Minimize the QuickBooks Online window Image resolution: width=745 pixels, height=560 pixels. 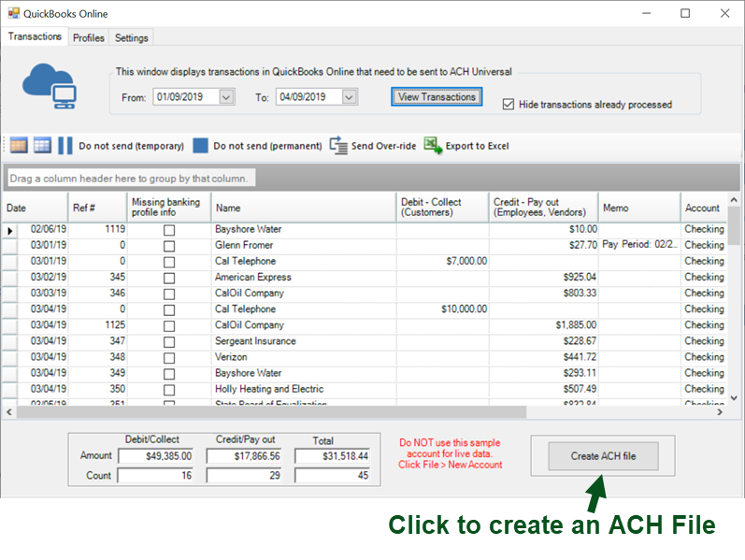point(646,13)
